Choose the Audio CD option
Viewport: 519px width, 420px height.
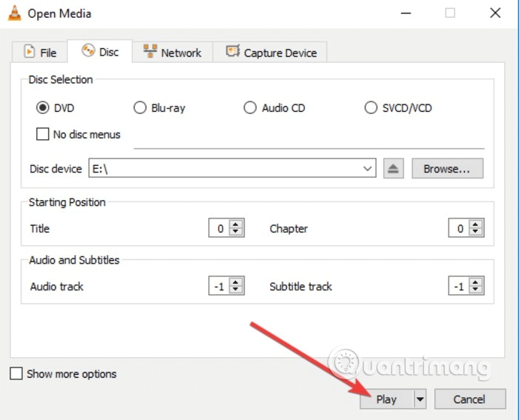pos(250,108)
